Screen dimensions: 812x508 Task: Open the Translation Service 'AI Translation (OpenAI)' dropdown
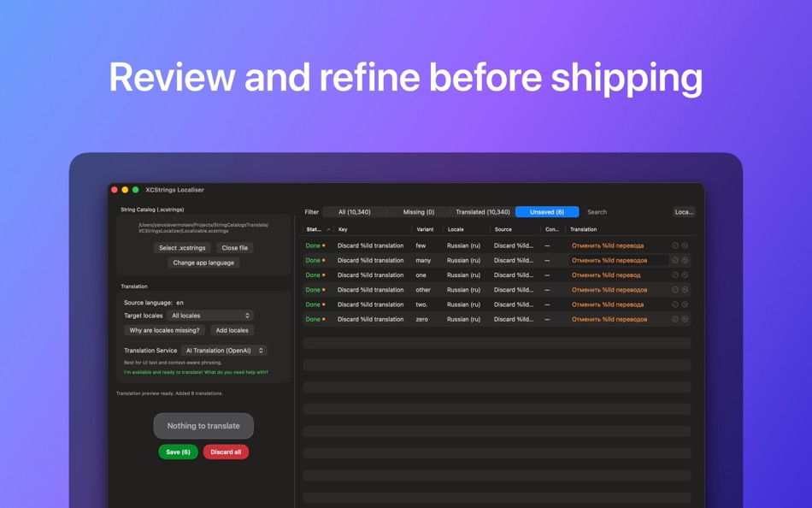click(x=224, y=351)
